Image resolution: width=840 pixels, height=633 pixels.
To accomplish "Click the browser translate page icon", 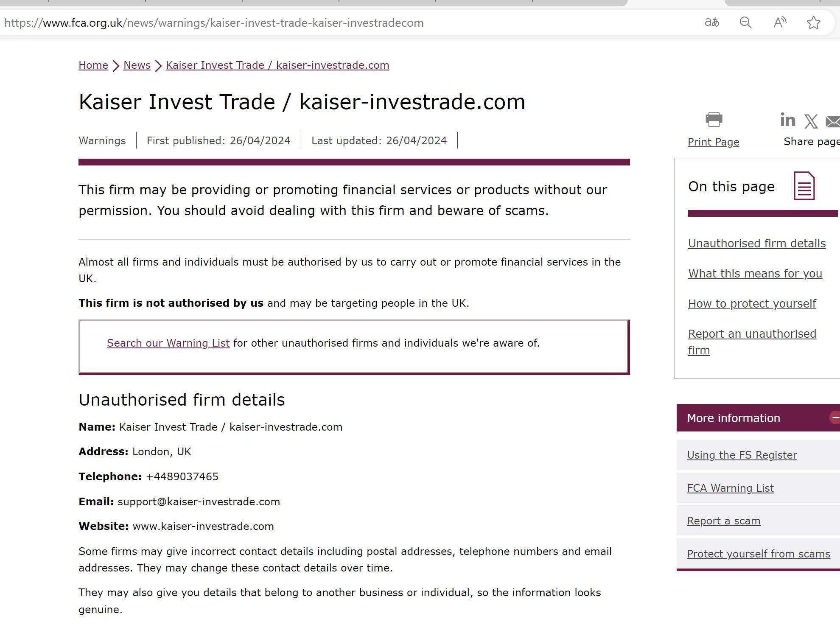I will (711, 22).
